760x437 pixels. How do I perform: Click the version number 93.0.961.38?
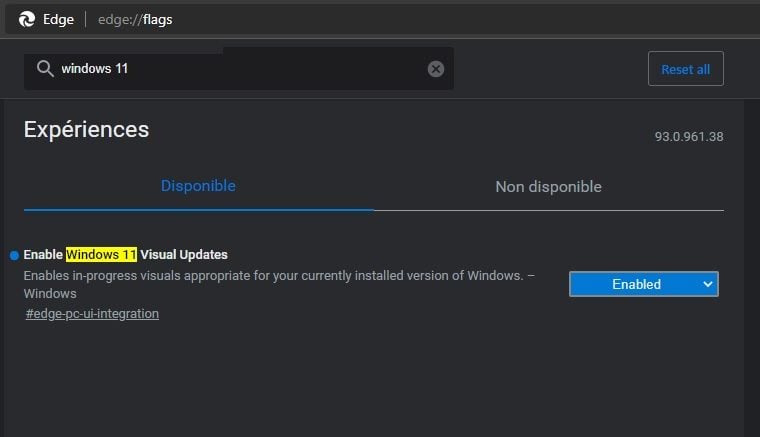click(688, 137)
